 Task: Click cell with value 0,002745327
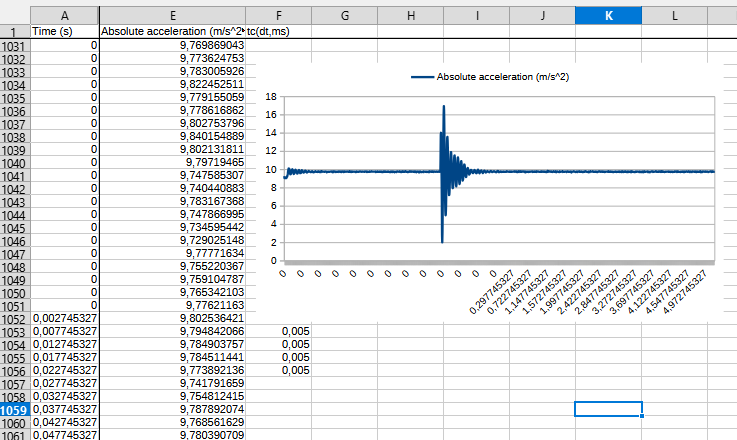[x=64, y=318]
